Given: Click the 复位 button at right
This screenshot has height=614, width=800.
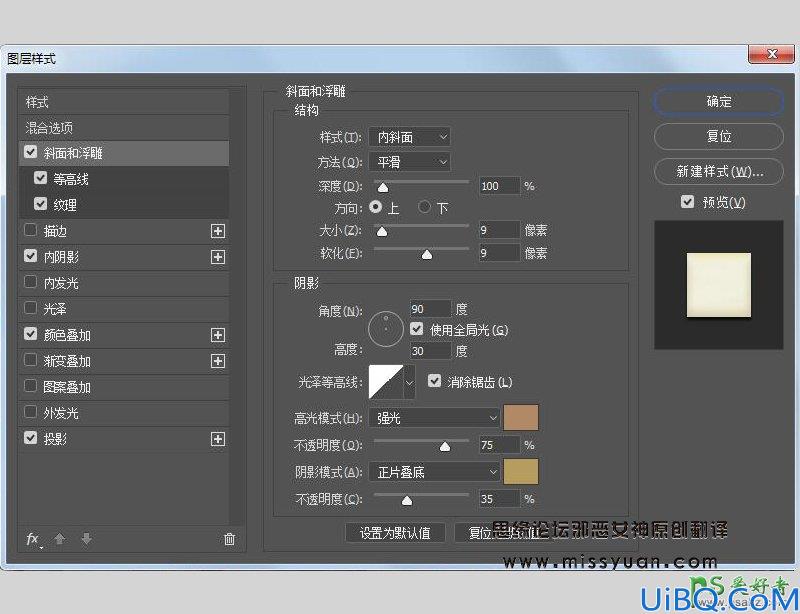Looking at the screenshot, I should tap(719, 136).
